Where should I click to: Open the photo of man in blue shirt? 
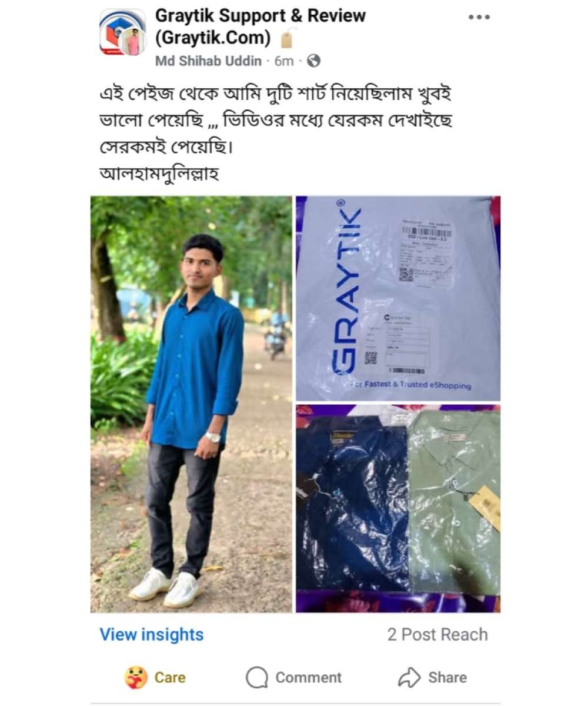[x=191, y=404]
